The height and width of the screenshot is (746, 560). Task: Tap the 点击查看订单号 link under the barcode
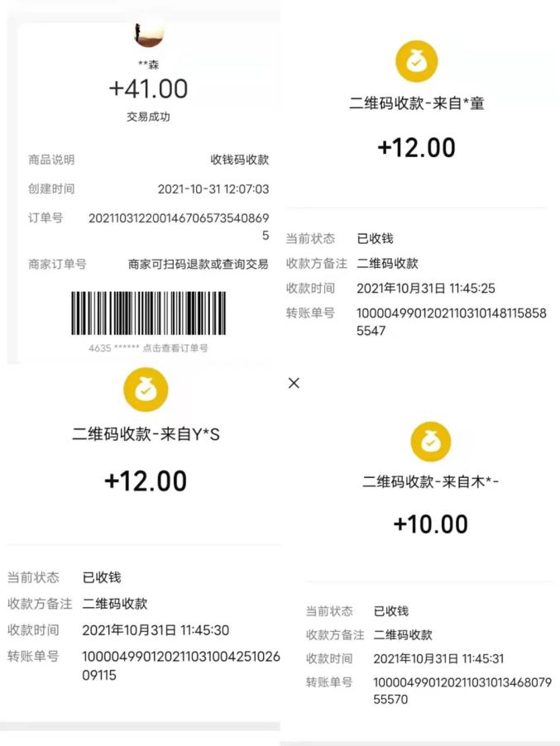tap(175, 348)
